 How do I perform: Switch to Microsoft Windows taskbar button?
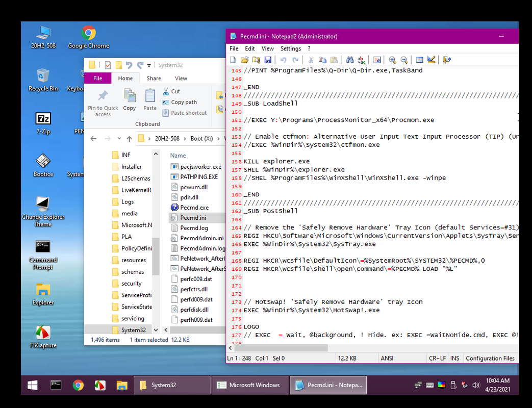(x=250, y=385)
